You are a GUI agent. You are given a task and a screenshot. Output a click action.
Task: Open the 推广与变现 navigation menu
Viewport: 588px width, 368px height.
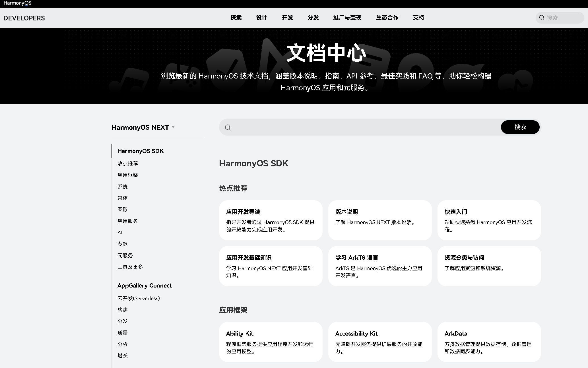tap(347, 18)
